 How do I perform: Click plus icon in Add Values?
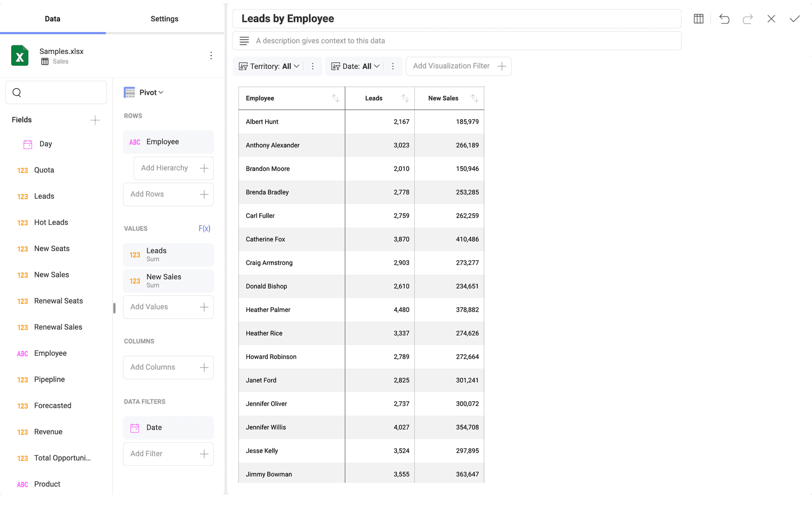[x=204, y=307]
